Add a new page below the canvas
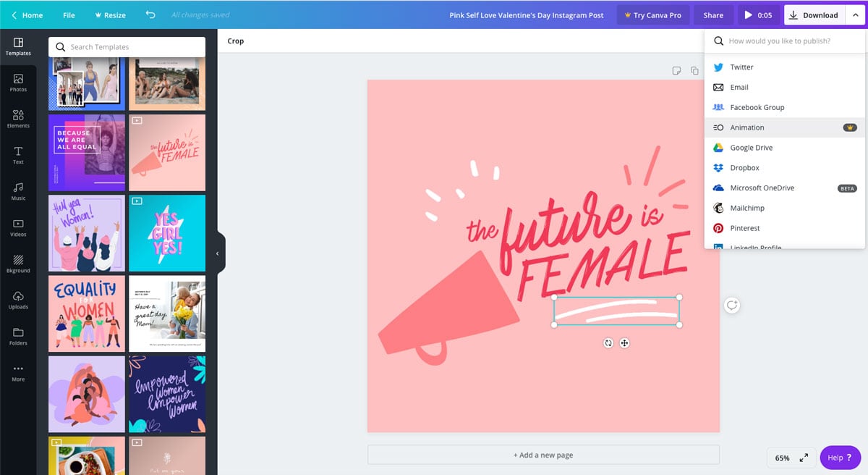 (543, 455)
